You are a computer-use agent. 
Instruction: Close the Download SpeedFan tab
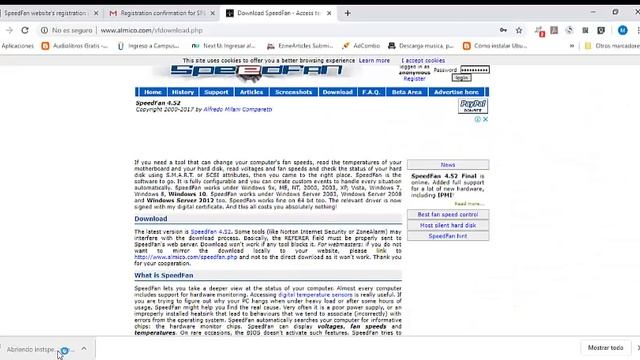[329, 13]
